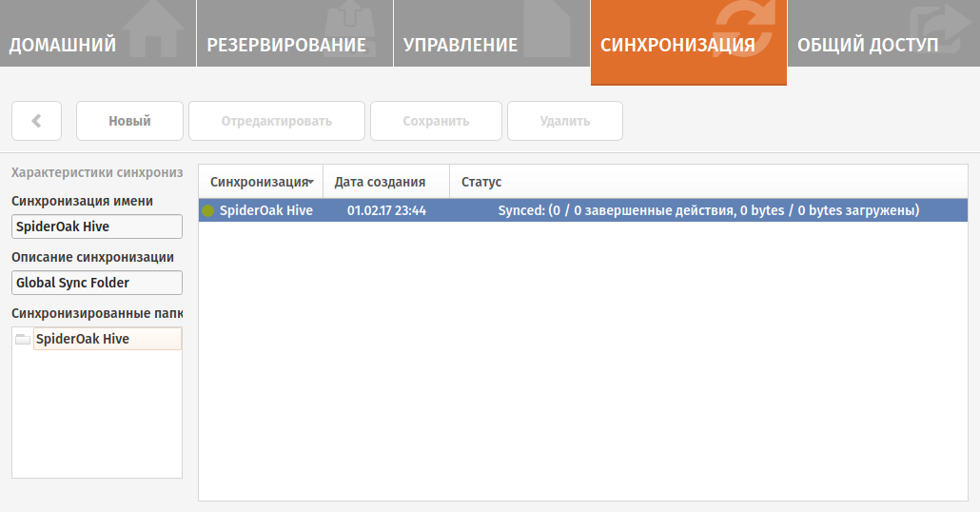
Task: Select the SpiderOak Hive row in the sync table
Action: point(583,210)
